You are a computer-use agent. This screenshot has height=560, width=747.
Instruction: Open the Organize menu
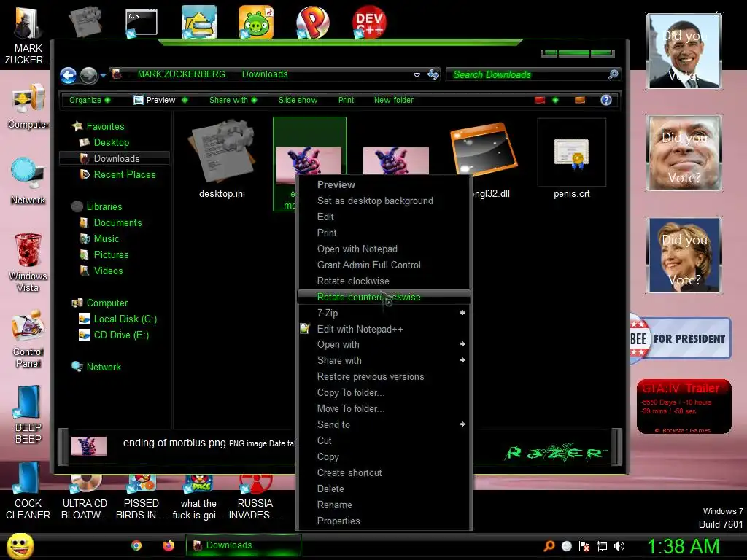[x=90, y=100]
